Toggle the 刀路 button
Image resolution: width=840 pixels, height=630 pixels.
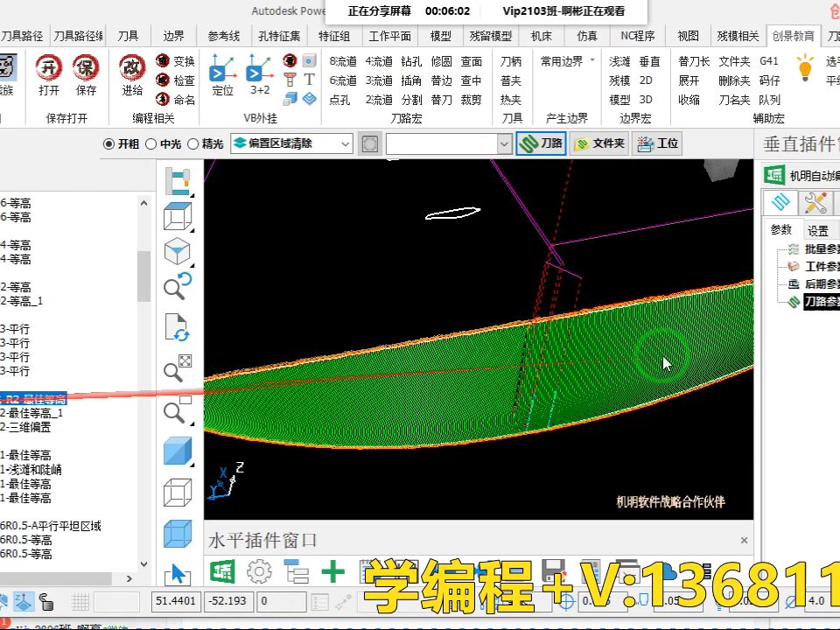[541, 143]
